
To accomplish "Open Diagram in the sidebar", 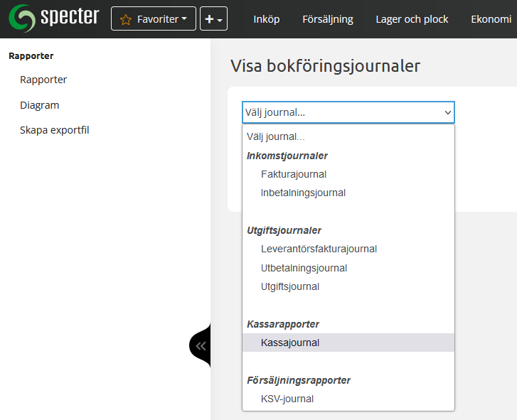I will click(x=40, y=105).
